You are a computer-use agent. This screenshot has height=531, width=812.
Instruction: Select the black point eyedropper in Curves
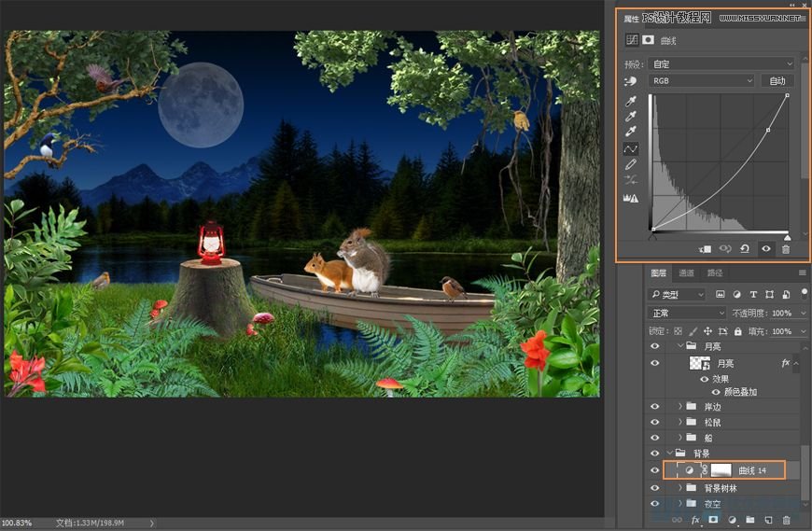tap(631, 101)
